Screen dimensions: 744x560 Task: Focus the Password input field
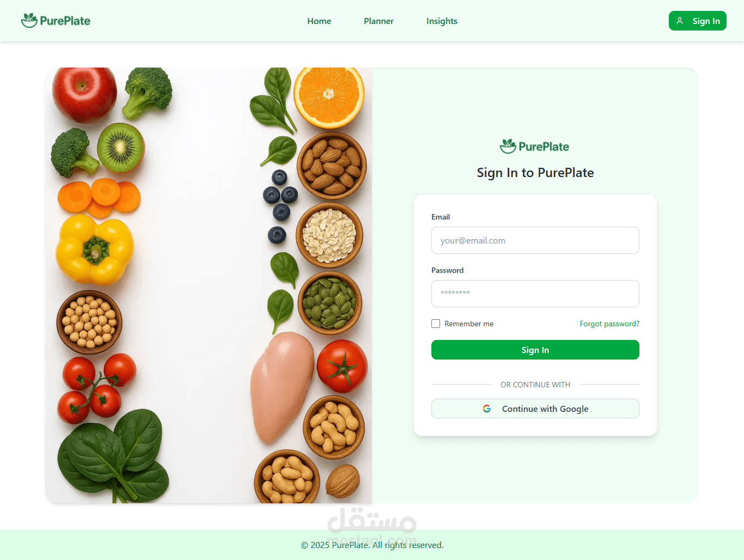click(535, 294)
